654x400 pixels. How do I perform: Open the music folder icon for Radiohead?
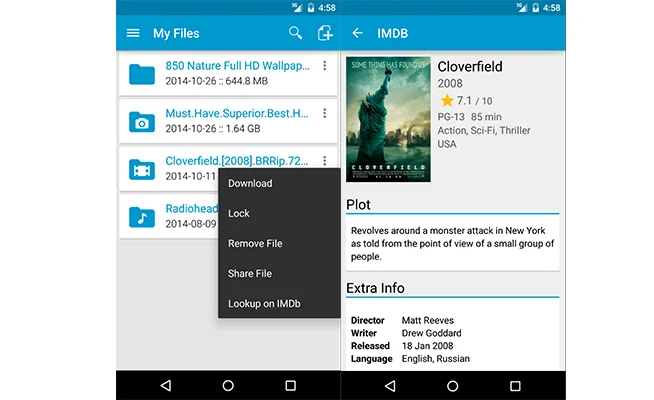click(142, 217)
